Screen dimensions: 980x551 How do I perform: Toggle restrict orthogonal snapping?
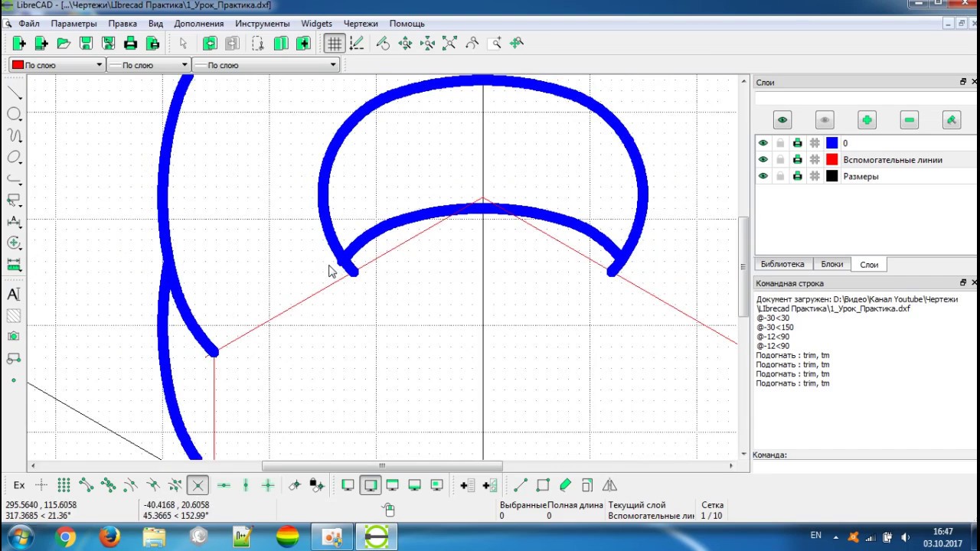[x=268, y=485]
